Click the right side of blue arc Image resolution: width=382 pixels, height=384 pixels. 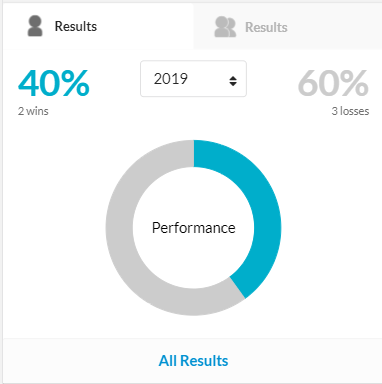tap(268, 228)
